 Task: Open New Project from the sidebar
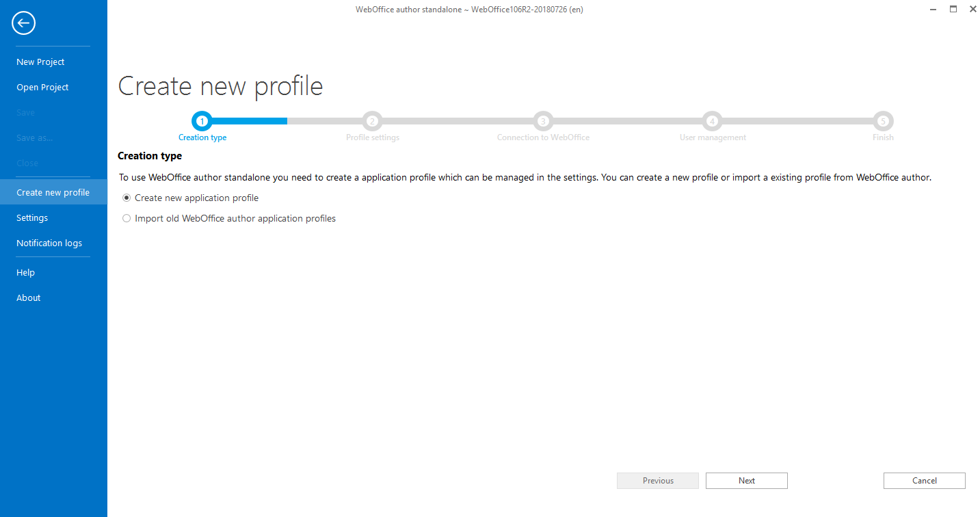click(x=40, y=62)
